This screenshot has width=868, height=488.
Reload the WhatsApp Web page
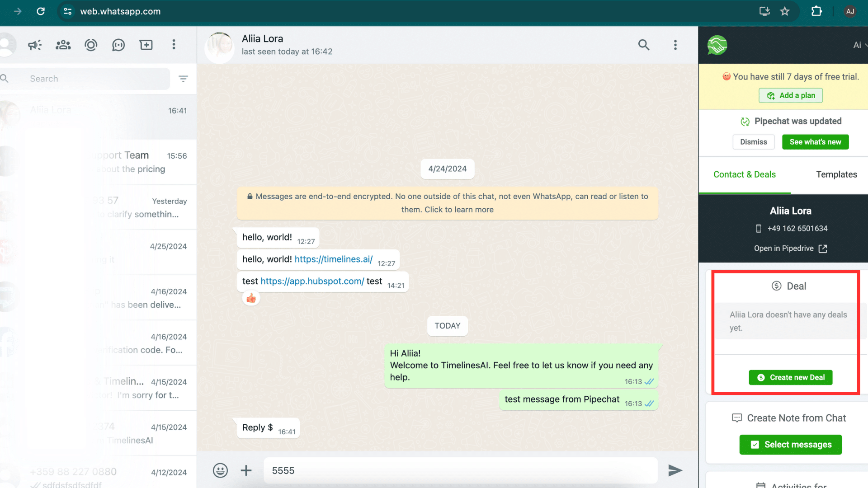[x=41, y=11]
